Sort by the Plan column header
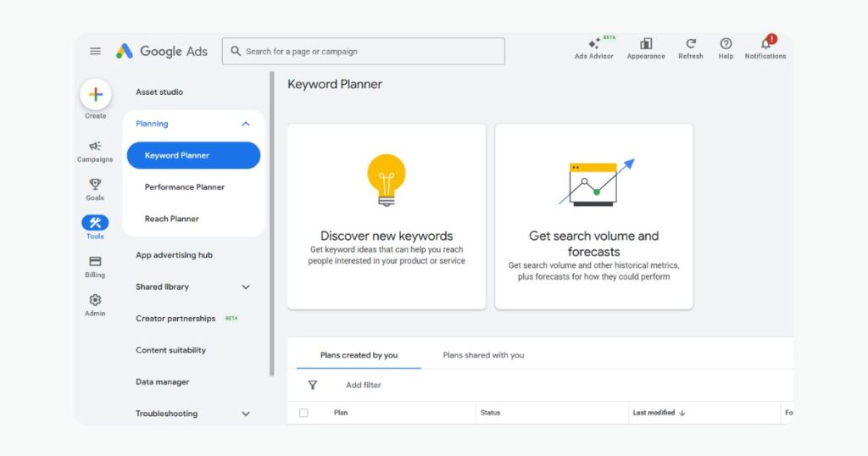The image size is (868, 456). [x=341, y=413]
